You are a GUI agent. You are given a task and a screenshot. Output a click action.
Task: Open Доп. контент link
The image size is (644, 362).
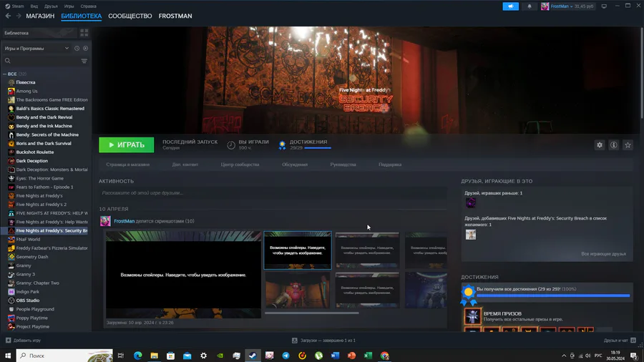[x=185, y=165]
